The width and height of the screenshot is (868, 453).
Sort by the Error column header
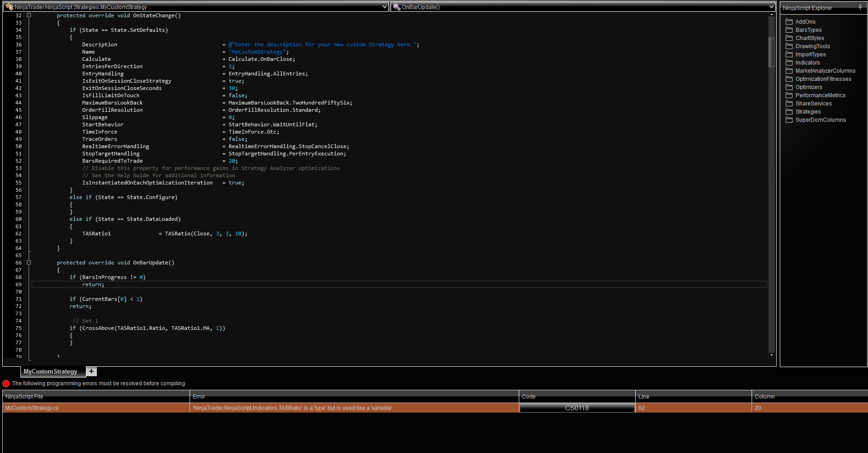(354, 397)
